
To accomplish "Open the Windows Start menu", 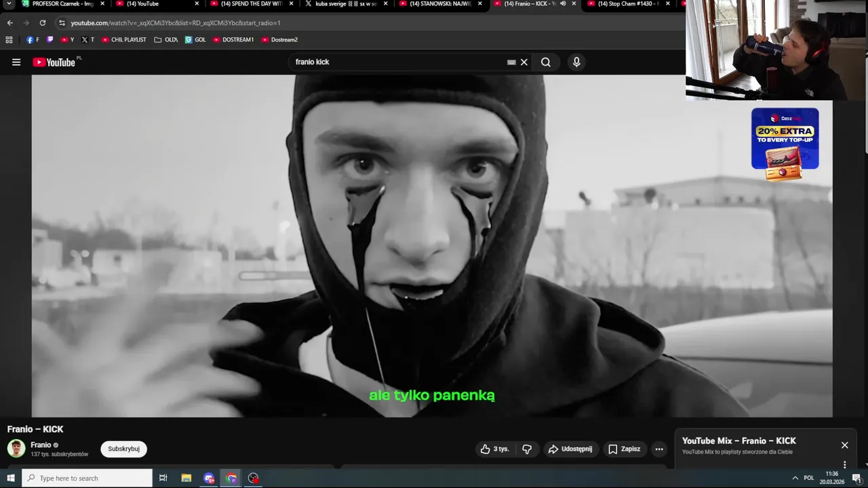I will 10,478.
